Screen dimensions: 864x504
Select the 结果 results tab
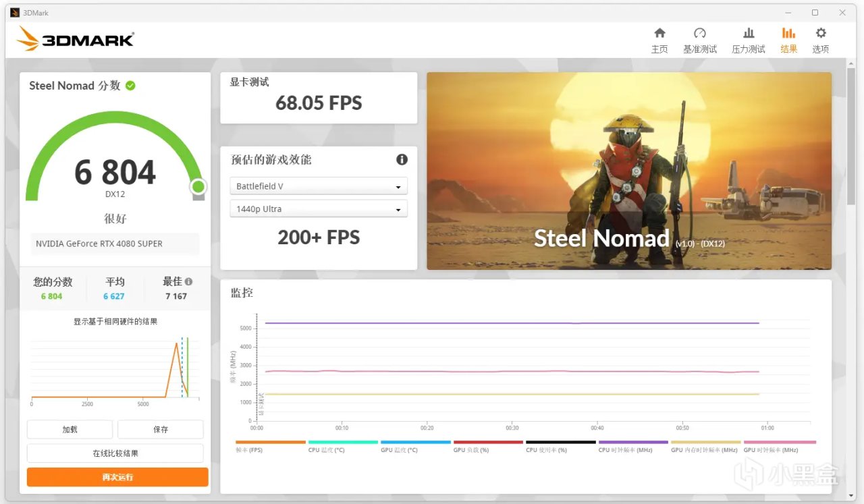click(788, 40)
